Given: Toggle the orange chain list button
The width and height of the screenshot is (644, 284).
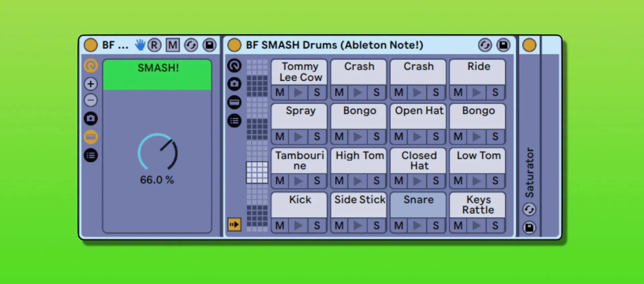Looking at the screenshot, I should (91, 137).
